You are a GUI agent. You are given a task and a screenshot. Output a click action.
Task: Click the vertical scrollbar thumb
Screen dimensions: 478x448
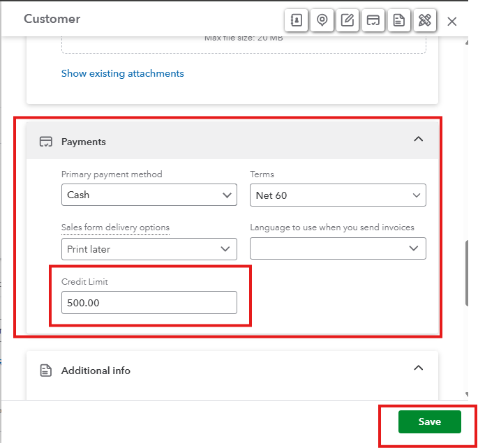pyautogui.click(x=468, y=274)
